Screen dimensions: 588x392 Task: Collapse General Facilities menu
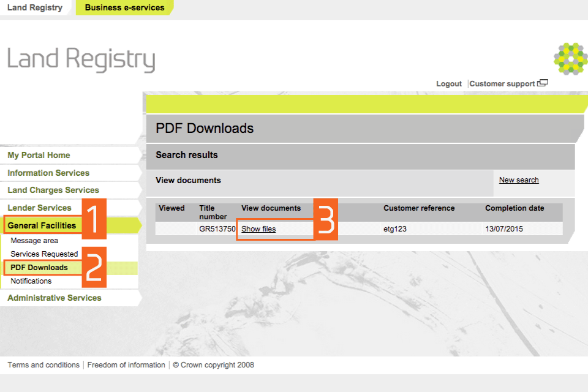click(x=42, y=226)
